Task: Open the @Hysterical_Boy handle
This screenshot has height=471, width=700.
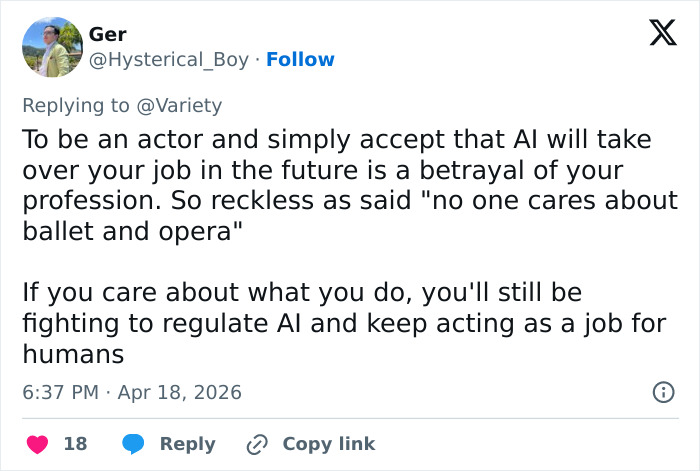Action: tap(169, 60)
